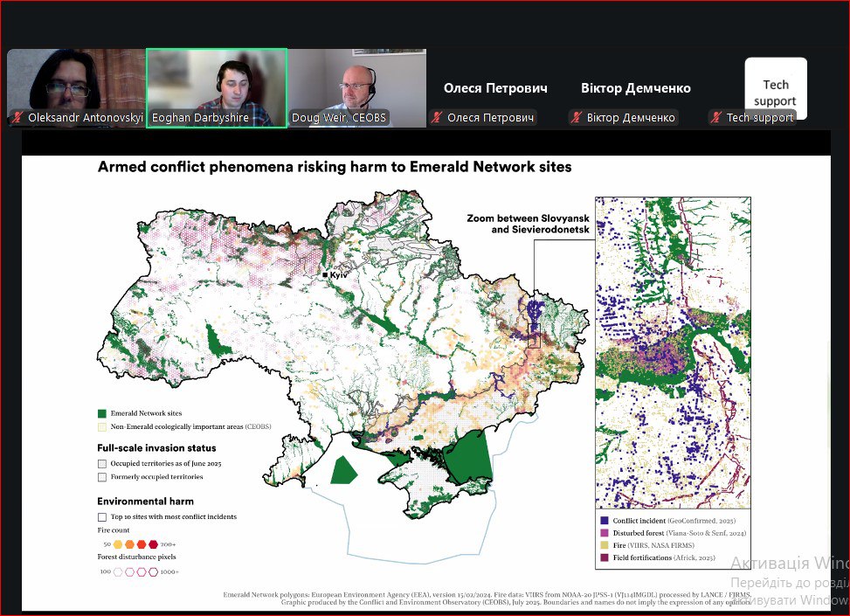This screenshot has height=616, width=850.
Task: Click Conflict incident (GeoConfirmed, 2025) legend text
Action: (674, 521)
